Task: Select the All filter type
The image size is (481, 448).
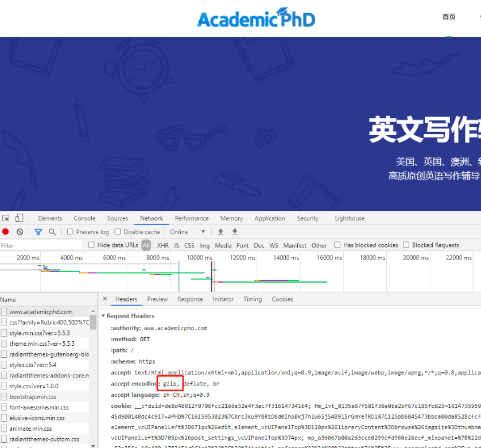Action: (146, 245)
